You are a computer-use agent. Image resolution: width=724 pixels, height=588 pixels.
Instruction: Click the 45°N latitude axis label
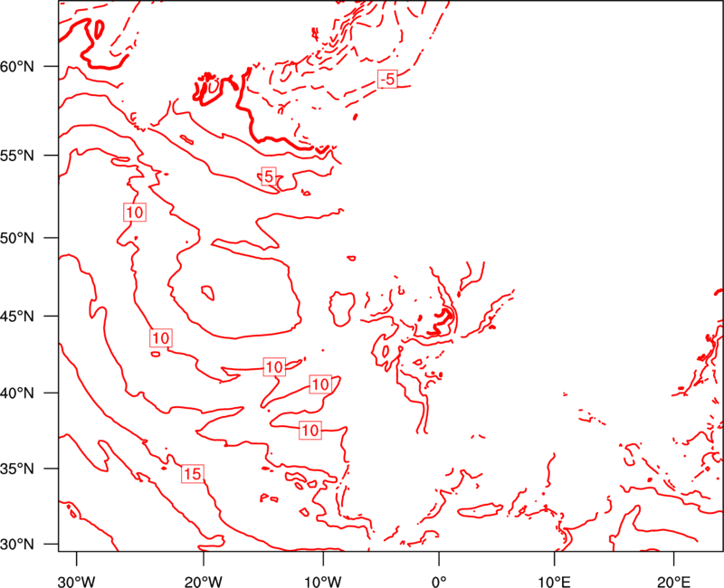[x=17, y=316]
